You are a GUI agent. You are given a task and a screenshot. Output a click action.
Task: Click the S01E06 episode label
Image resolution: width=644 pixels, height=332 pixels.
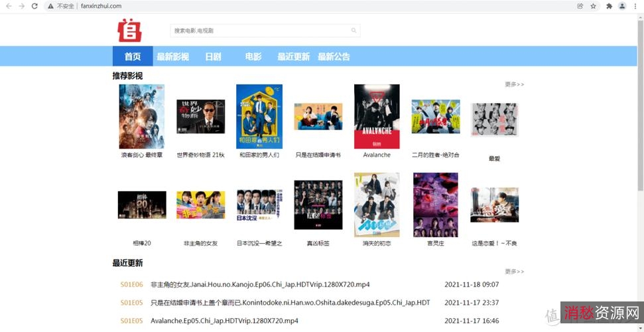(131, 285)
